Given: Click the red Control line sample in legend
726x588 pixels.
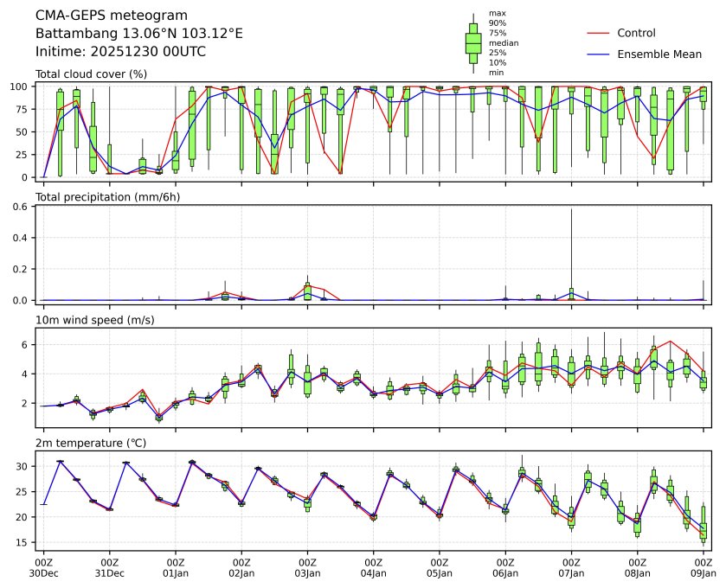Looking at the screenshot, I should point(600,34).
